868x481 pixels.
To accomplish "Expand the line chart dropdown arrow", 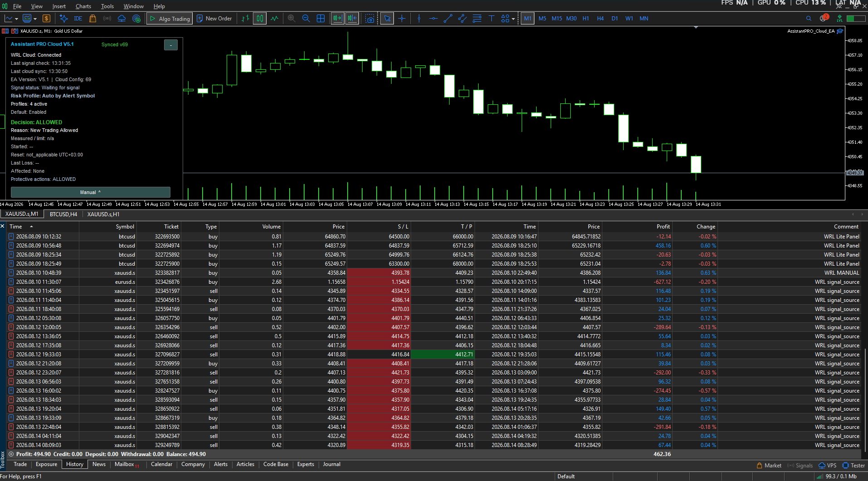I will 16,19.
